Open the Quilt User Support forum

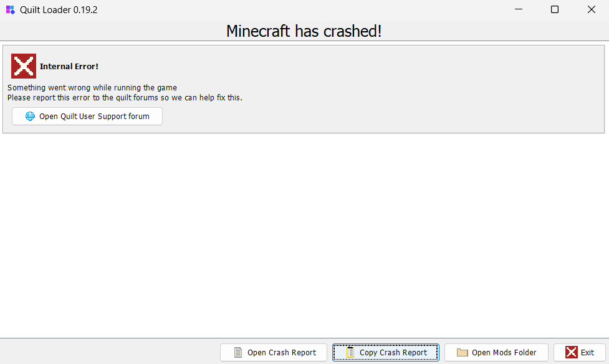(87, 116)
